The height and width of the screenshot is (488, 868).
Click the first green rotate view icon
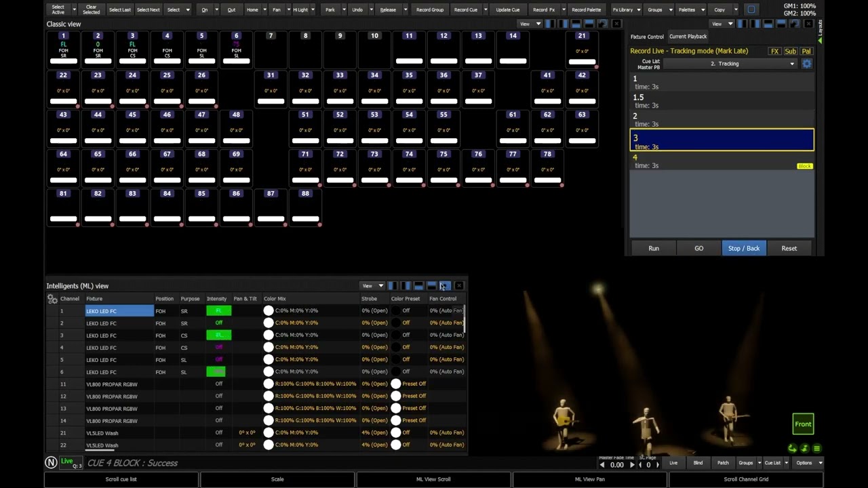pos(792,449)
